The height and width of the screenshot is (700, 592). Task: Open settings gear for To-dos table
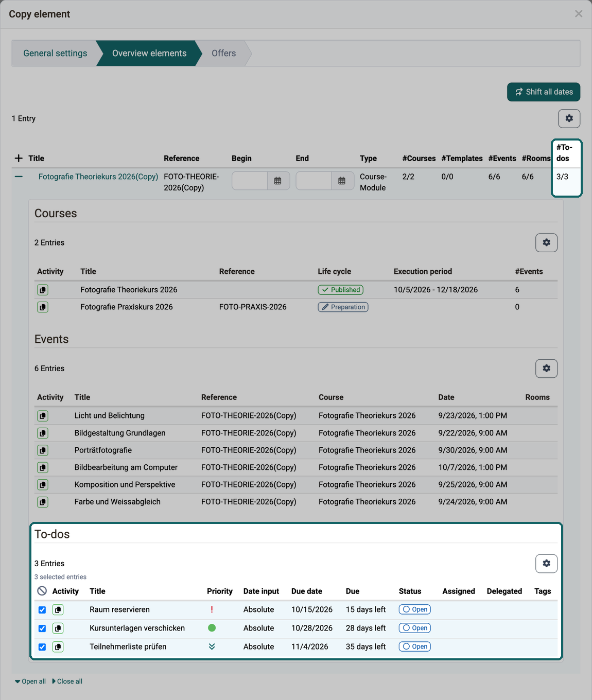pyautogui.click(x=546, y=564)
